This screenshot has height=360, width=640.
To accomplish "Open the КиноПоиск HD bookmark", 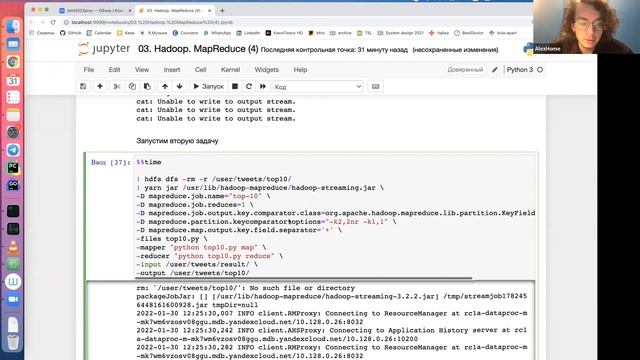I will (284, 33).
